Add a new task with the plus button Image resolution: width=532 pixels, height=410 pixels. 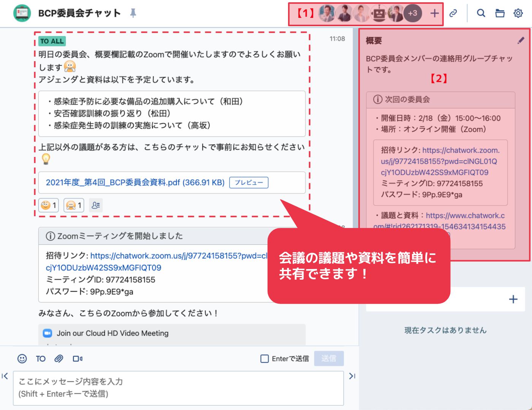click(513, 299)
